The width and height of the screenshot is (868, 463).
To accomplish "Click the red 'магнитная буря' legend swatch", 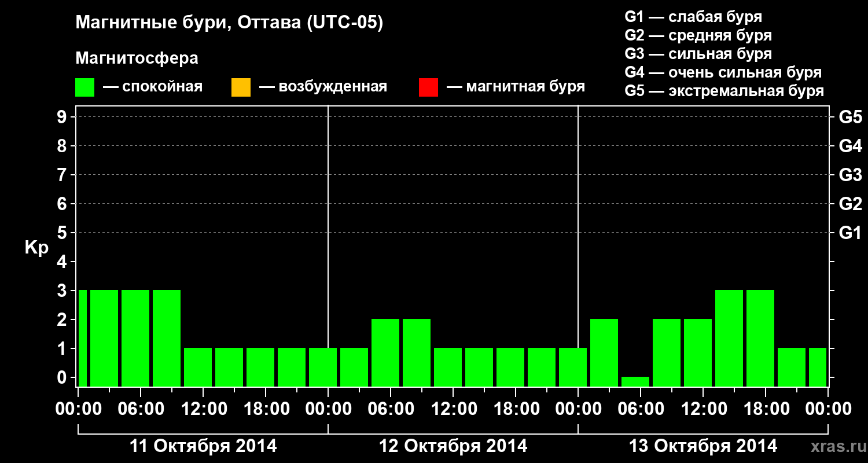I will tap(428, 87).
